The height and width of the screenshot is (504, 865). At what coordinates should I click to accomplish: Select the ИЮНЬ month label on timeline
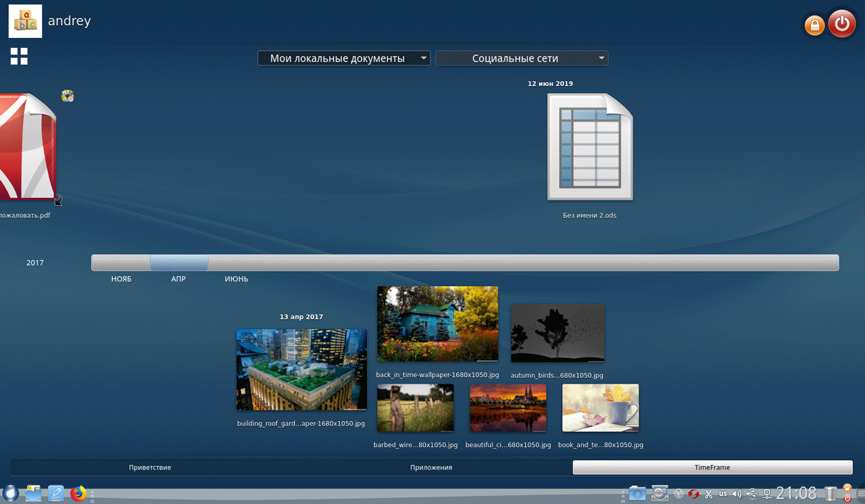tap(237, 279)
